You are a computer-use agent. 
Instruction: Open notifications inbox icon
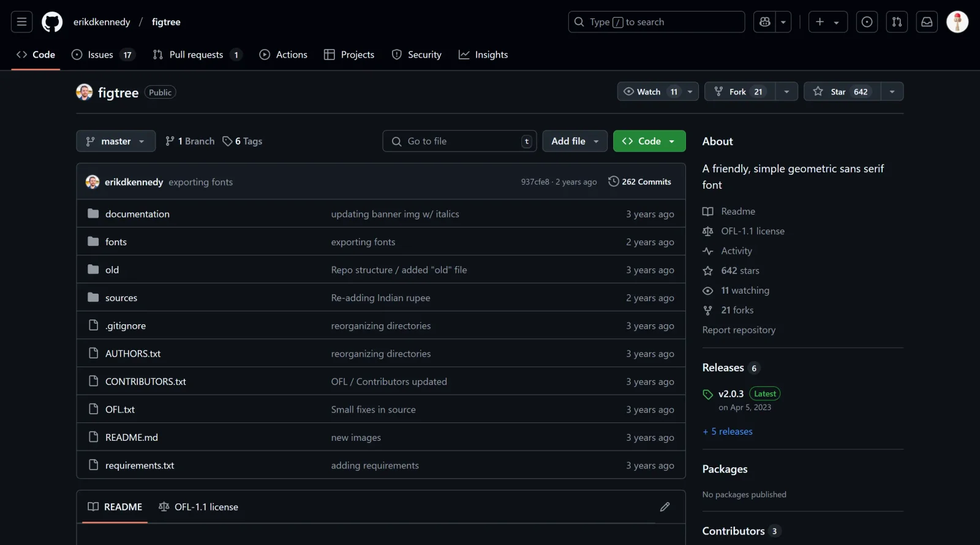point(927,22)
